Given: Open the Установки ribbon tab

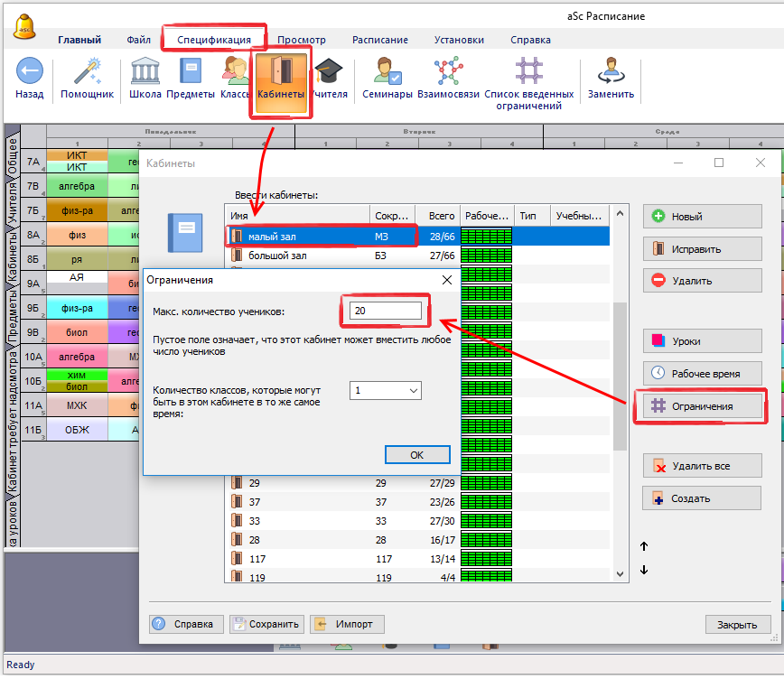Looking at the screenshot, I should pyautogui.click(x=458, y=40).
